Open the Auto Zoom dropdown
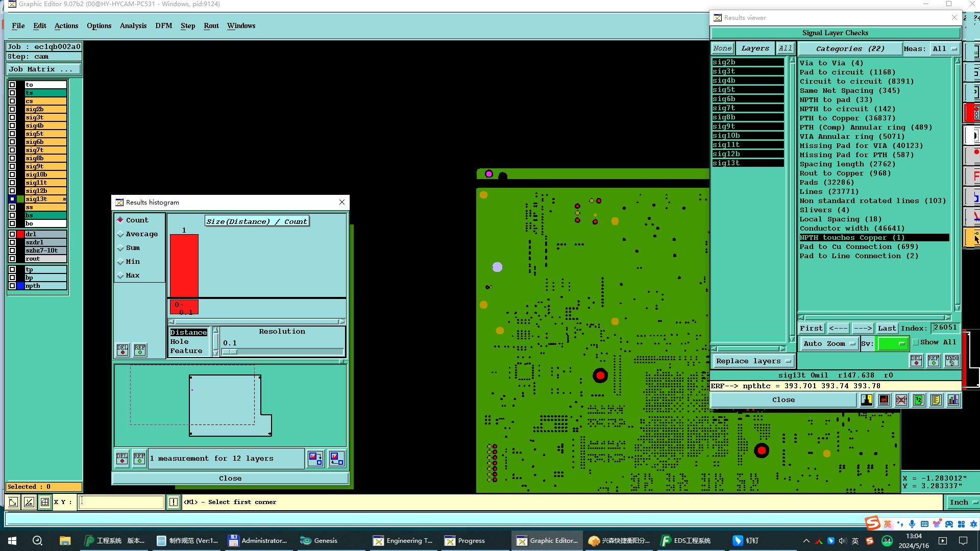Screen dimensions: 980x551 click(x=828, y=344)
